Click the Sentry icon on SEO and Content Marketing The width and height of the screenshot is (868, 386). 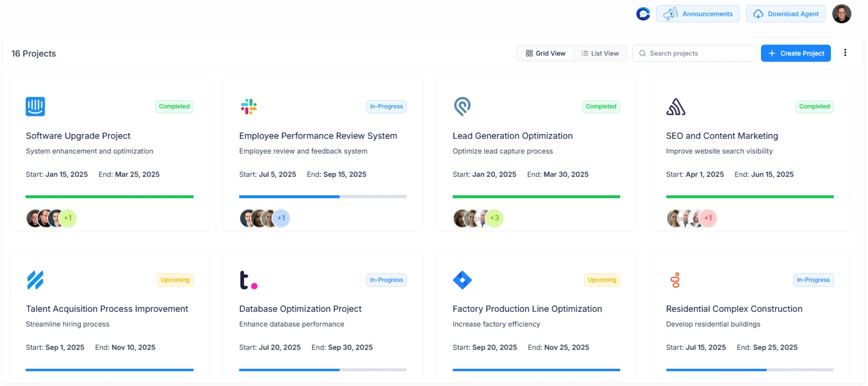(x=676, y=106)
